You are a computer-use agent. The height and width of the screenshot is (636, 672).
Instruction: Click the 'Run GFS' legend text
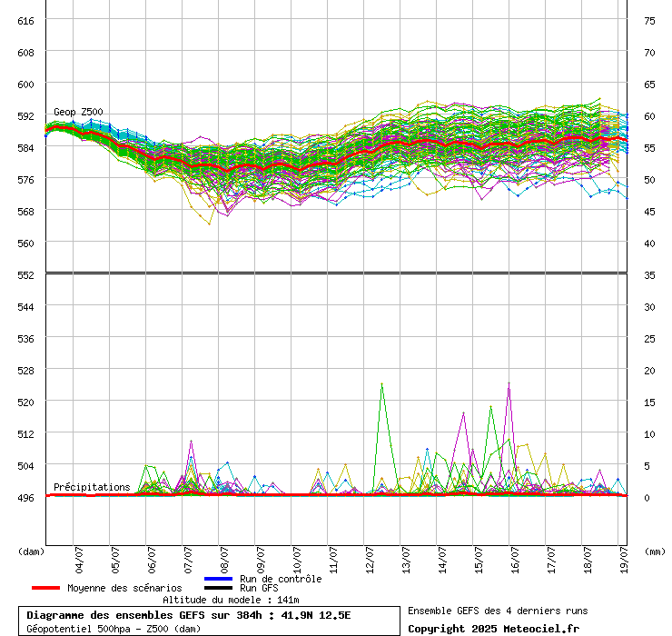pos(259,588)
